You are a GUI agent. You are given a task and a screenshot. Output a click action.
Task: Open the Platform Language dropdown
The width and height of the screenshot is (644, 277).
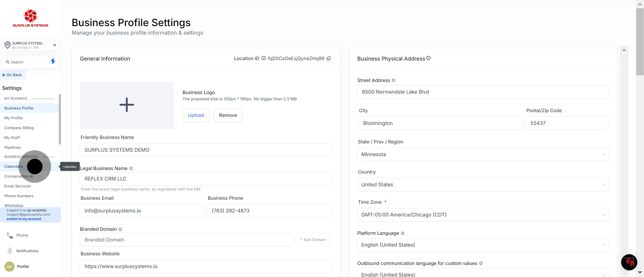tap(483, 245)
